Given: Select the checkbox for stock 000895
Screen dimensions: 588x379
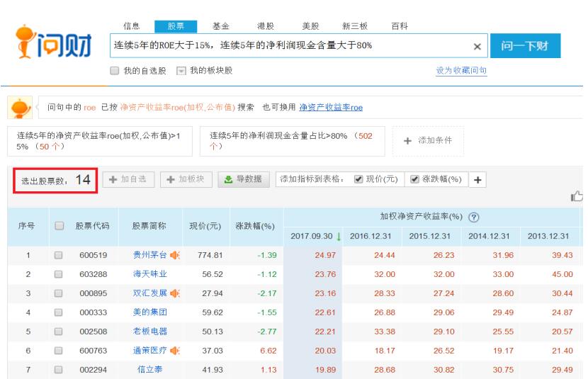Looking at the screenshot, I should 58,293.
